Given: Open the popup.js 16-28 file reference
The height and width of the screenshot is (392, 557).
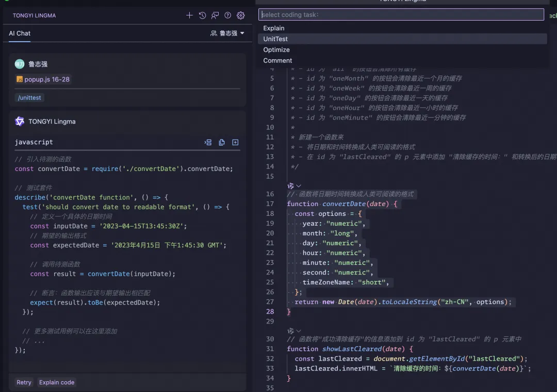Looking at the screenshot, I should pyautogui.click(x=43, y=79).
